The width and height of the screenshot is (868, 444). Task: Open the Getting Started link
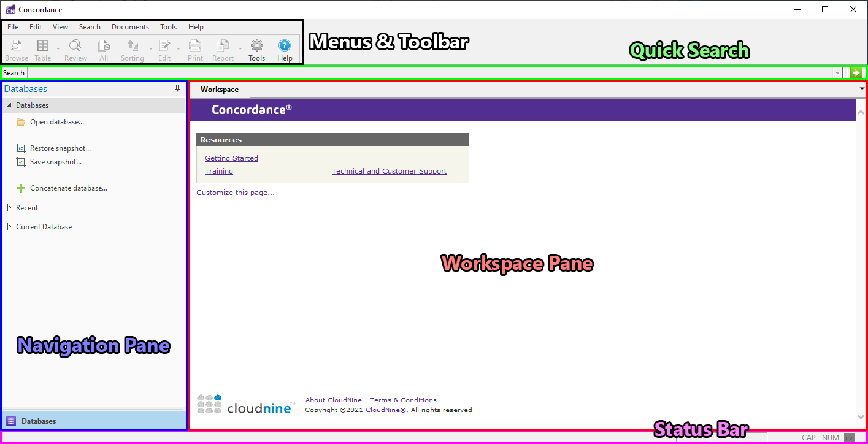point(231,158)
